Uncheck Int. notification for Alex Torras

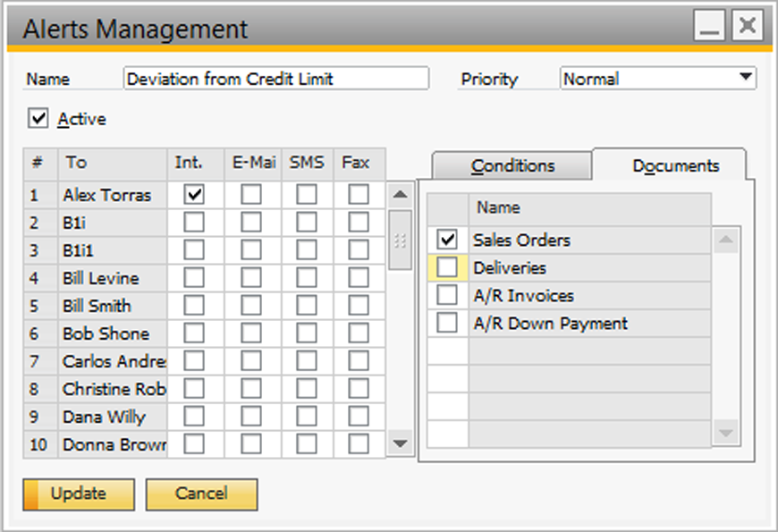click(192, 194)
